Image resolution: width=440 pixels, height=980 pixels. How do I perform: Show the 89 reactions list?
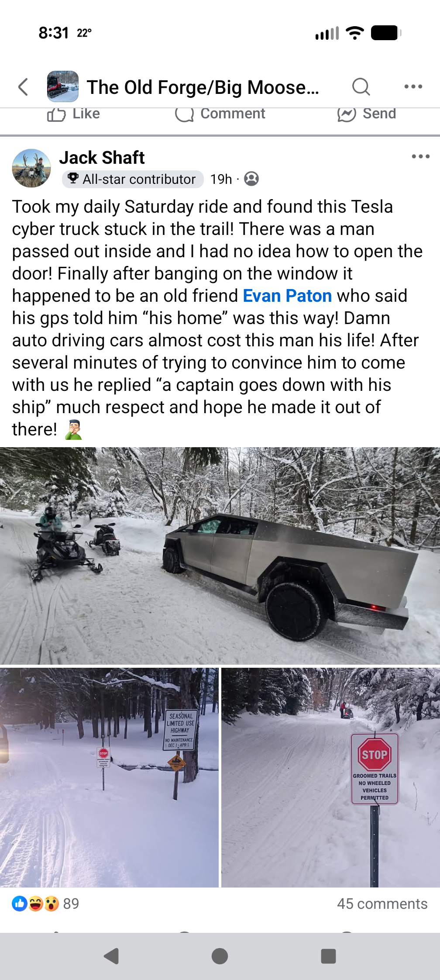(45, 904)
